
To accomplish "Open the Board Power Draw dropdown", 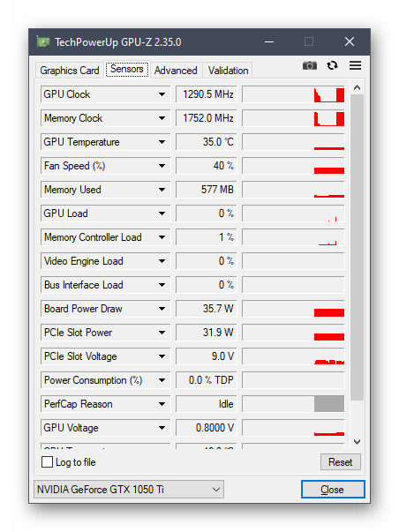I will pyautogui.click(x=162, y=309).
